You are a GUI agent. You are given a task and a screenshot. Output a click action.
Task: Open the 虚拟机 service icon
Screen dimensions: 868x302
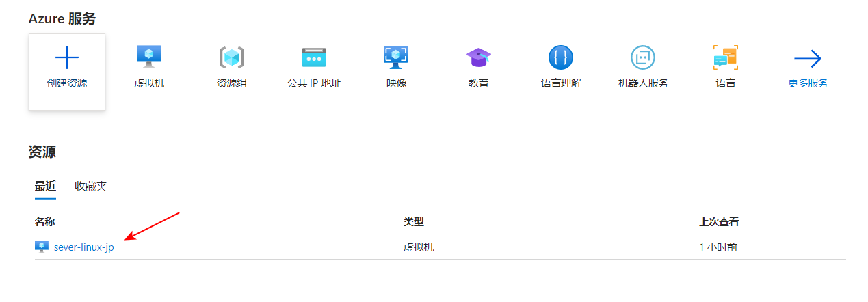pyautogui.click(x=149, y=57)
